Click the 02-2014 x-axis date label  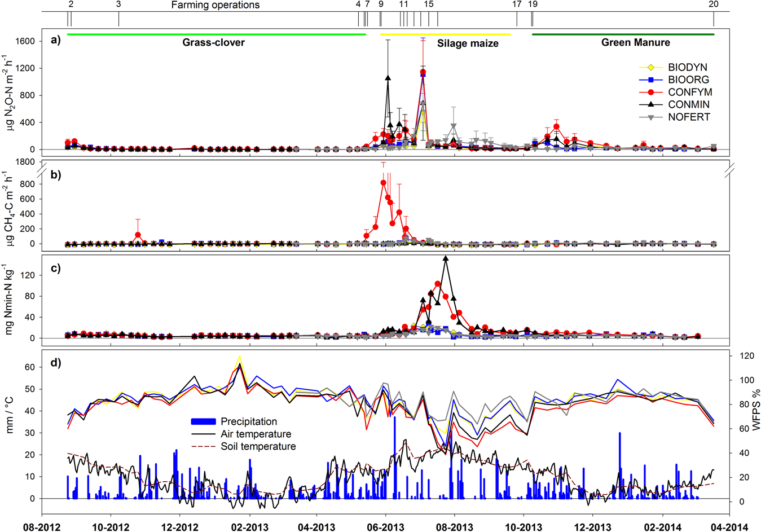[x=662, y=526]
